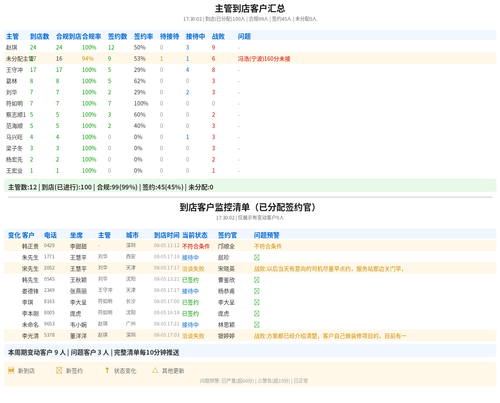Click the 签约率 column header
The width and height of the screenshot is (500, 403).
click(143, 36)
